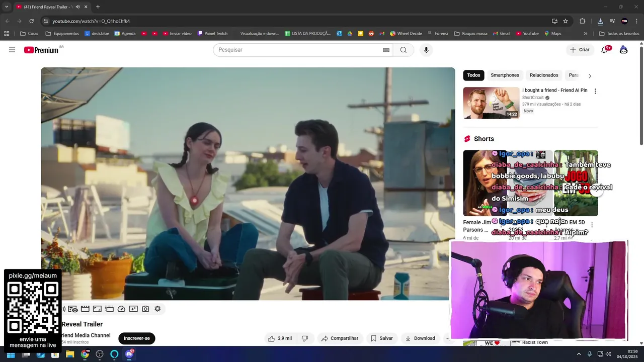The image size is (644, 362).
Task: Click the video filters sparkle icon
Action: click(x=133, y=309)
